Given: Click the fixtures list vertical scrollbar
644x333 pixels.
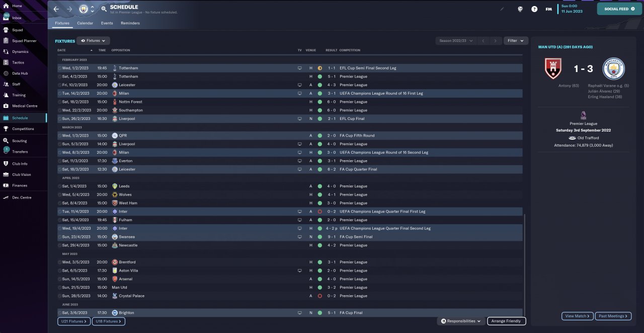Looking at the screenshot, I should click(x=524, y=264).
